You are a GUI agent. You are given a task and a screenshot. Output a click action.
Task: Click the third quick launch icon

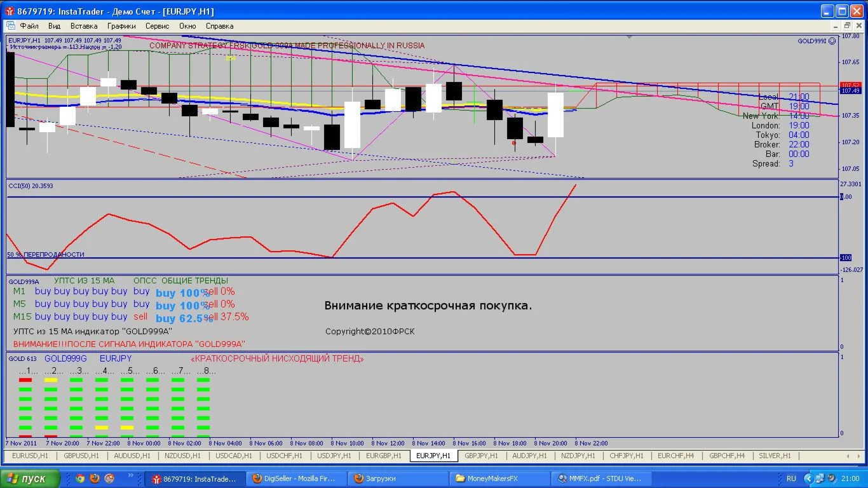point(109,478)
